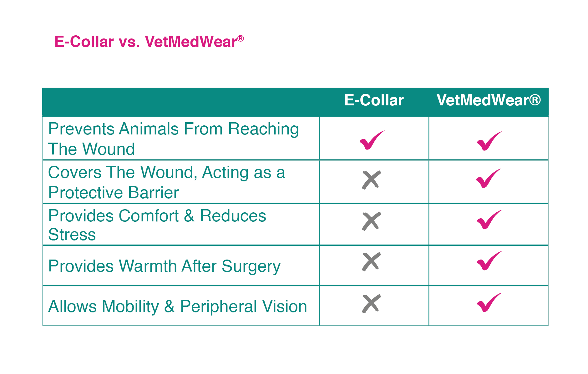588x374 pixels.
Task: Click the VetMedWear checkmark for Allows Mobility row
Action: [x=489, y=303]
